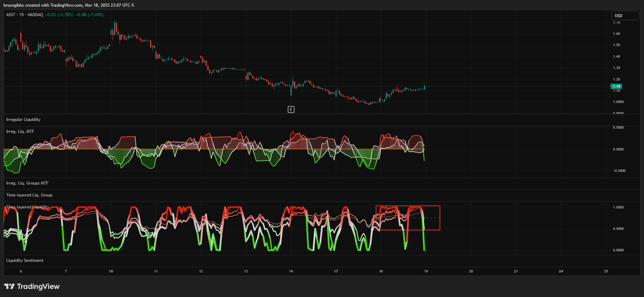Click date 10 on the time axis
The image size is (644, 297).
click(x=111, y=271)
